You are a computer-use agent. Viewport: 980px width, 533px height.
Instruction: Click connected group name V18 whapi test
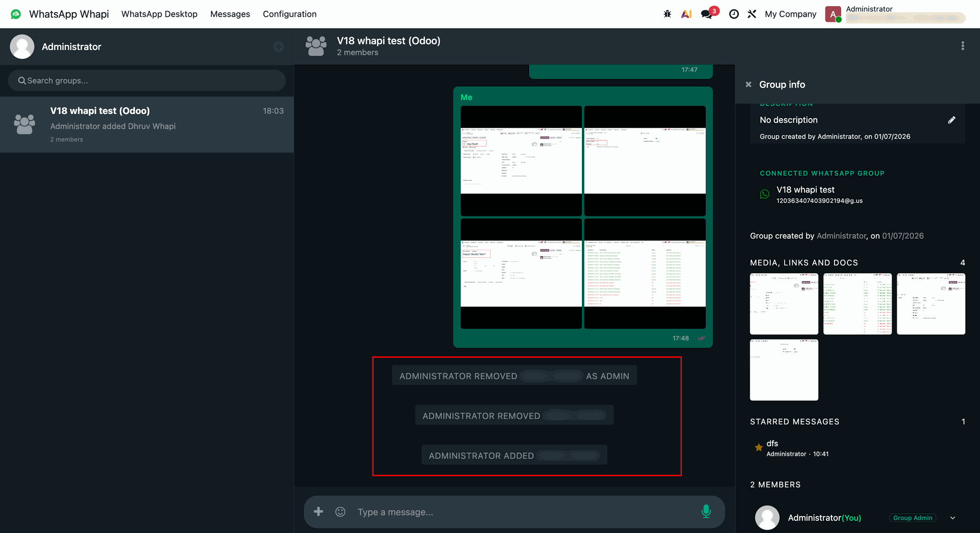805,189
